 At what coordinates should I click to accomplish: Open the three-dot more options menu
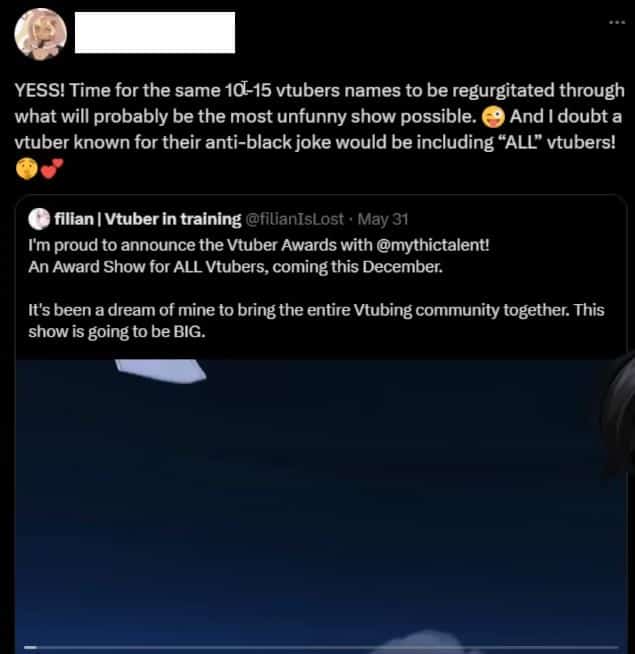point(617,22)
